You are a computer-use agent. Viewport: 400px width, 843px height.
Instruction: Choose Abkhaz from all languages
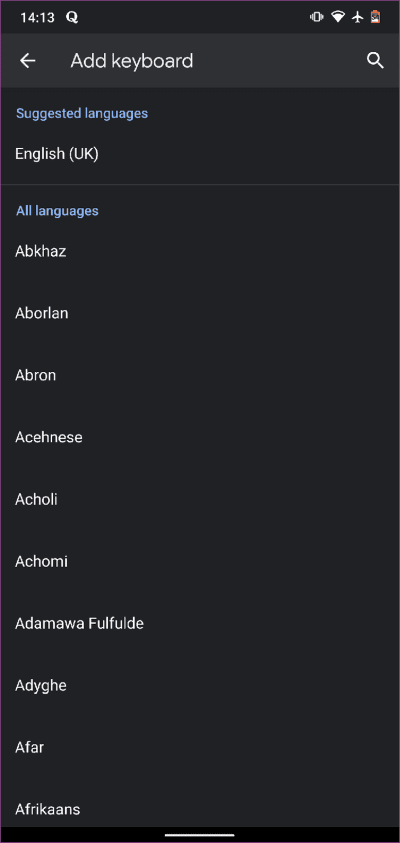pos(200,251)
